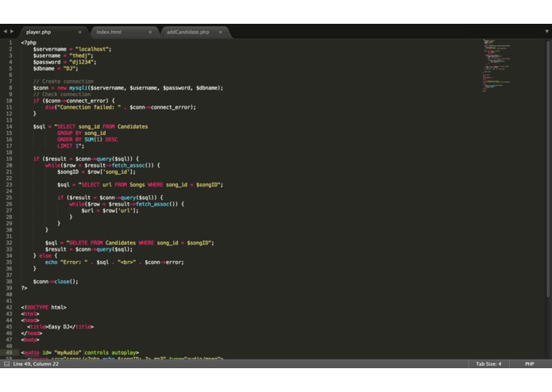Place cursor on the <?php opening tag
The height and width of the screenshot is (392, 552).
tap(29, 43)
